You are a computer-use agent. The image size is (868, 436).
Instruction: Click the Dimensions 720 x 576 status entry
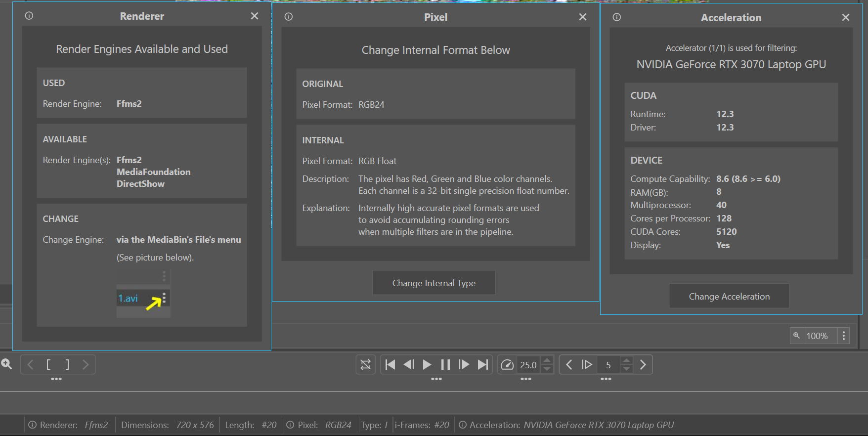tap(168, 425)
